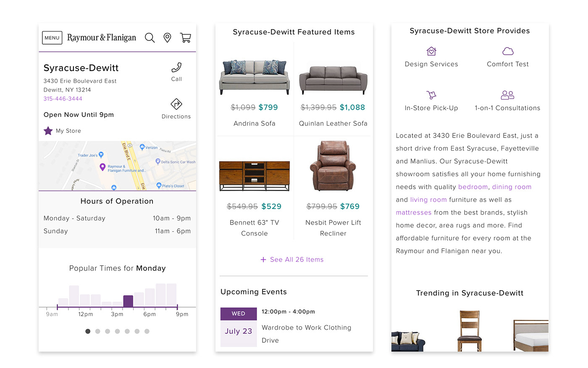
Task: Open the Andrina Sofa product image
Action: tap(255, 77)
